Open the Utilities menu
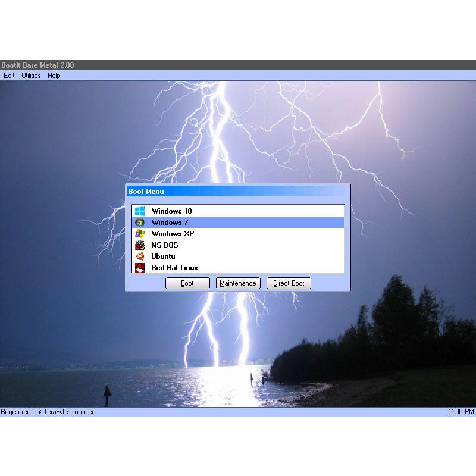 (x=30, y=76)
